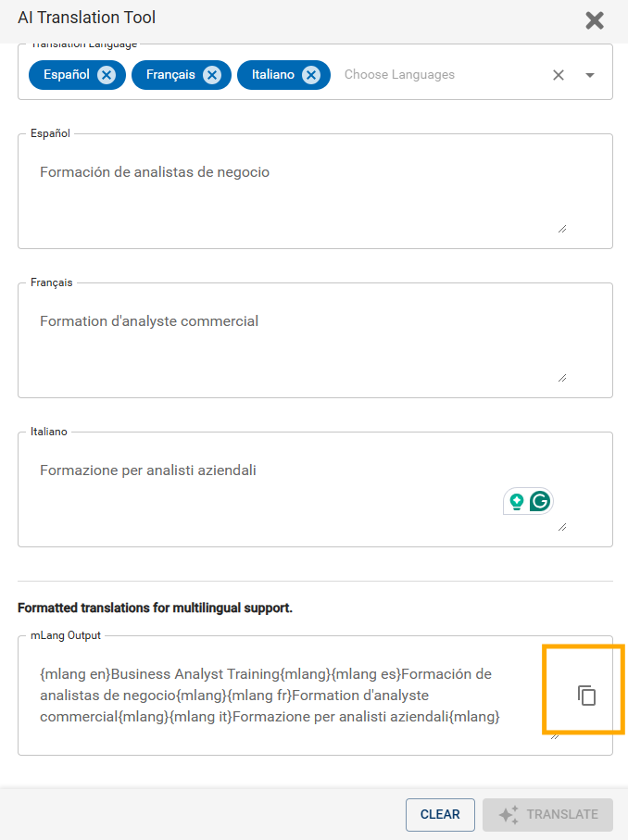Expand the language selection dropdown arrow
The image size is (628, 840).
(x=590, y=75)
